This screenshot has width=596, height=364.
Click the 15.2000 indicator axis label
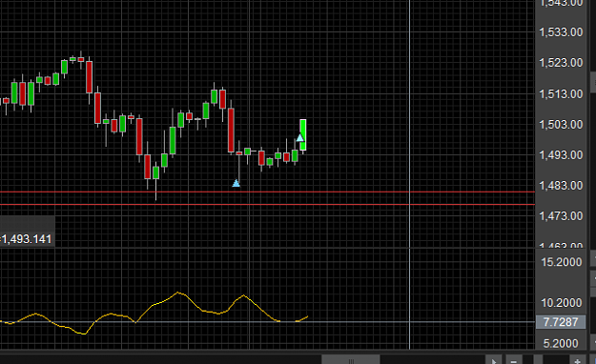(562, 262)
